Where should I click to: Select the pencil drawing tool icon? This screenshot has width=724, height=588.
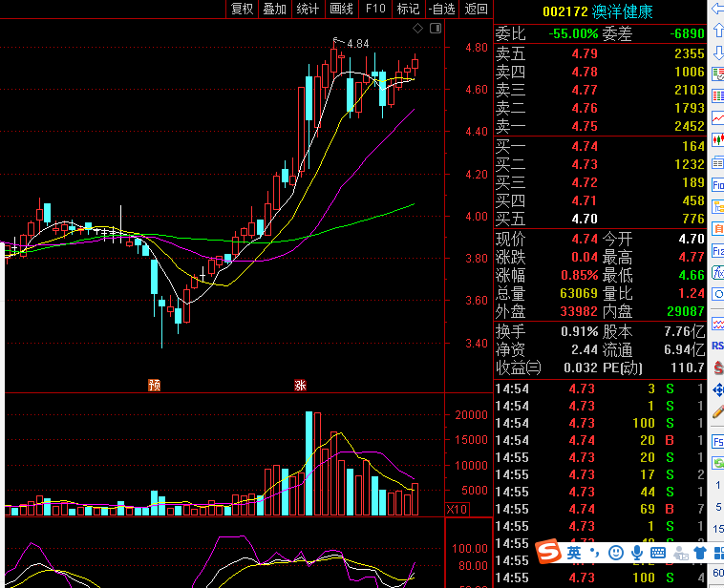coord(718,412)
